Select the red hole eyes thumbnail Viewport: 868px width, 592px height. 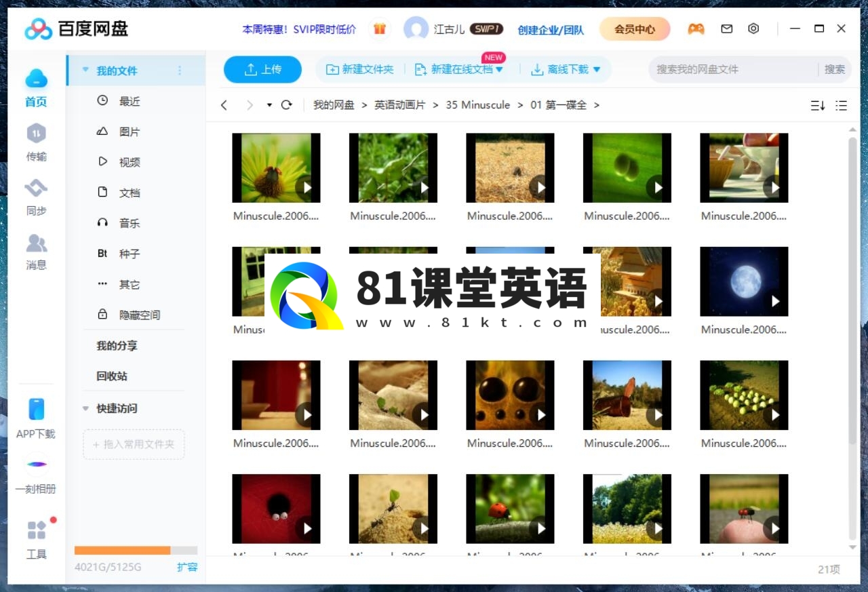click(x=276, y=509)
